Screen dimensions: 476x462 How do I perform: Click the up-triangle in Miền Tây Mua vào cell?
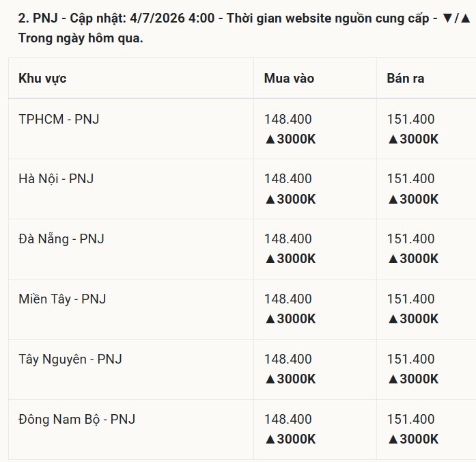click(270, 319)
